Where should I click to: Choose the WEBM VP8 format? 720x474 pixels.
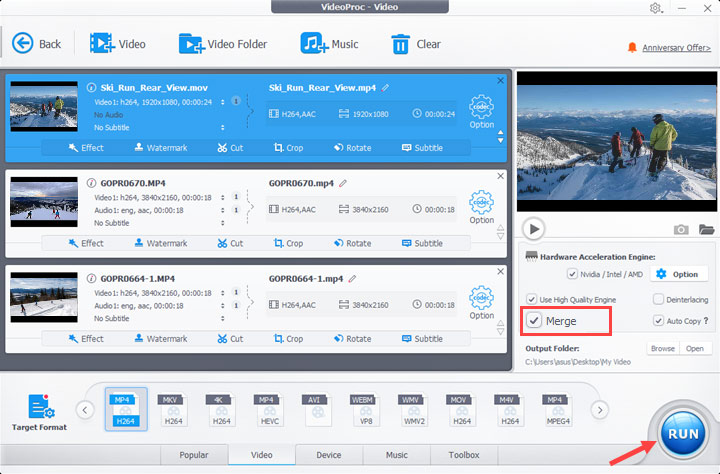(x=366, y=409)
